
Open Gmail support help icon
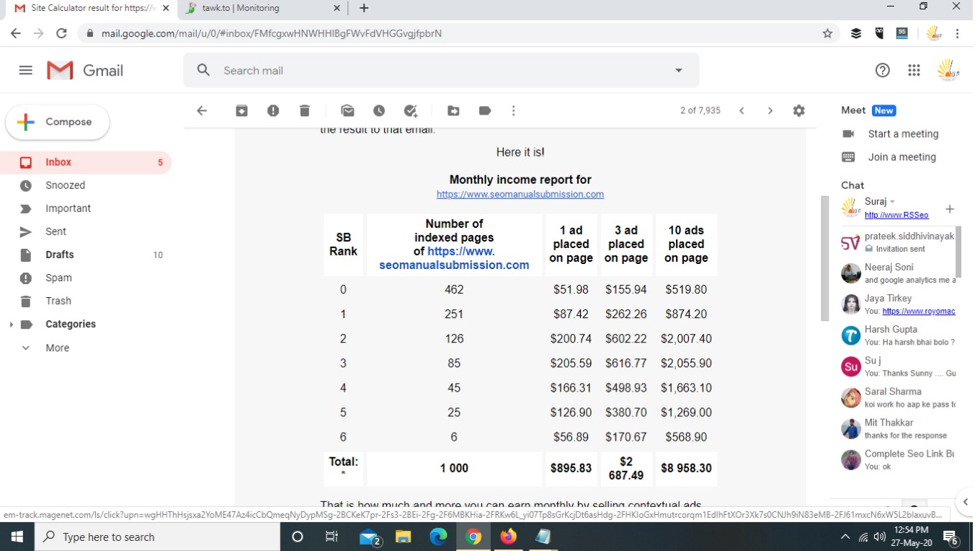[x=882, y=70]
